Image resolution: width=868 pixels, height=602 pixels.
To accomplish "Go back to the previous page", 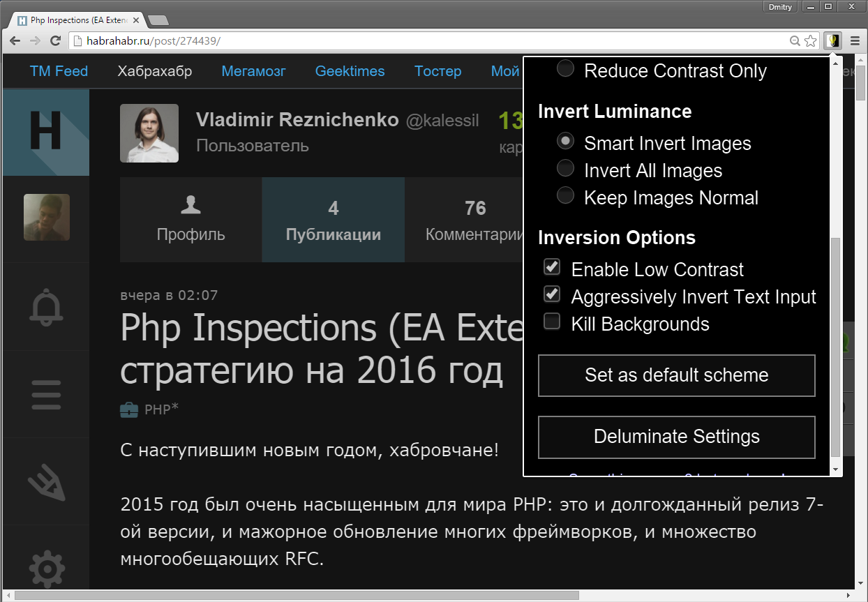I will [15, 41].
